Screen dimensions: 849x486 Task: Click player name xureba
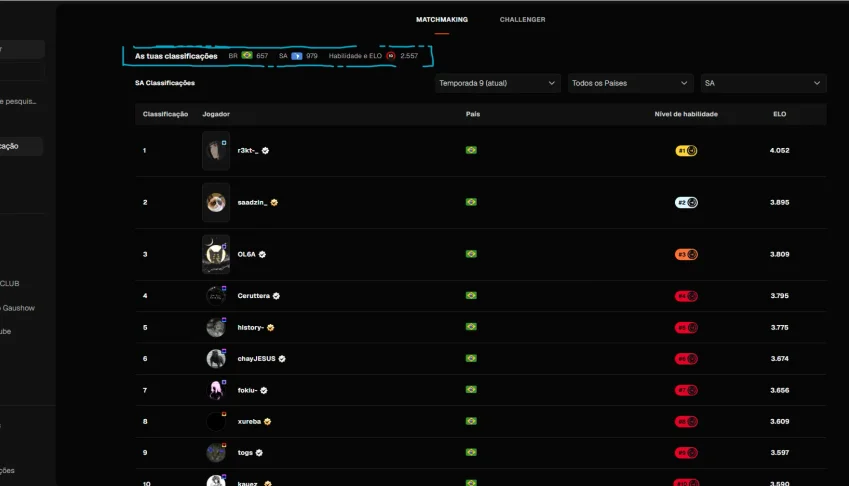tap(249, 421)
